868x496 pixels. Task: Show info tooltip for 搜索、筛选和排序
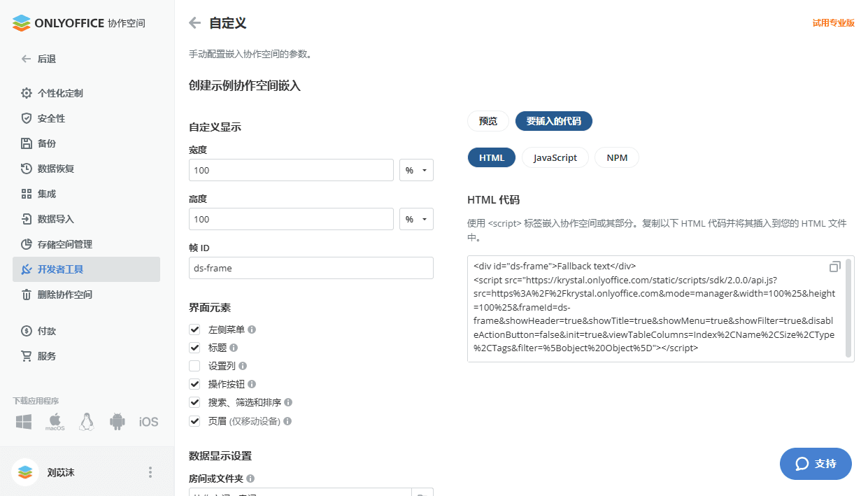[288, 402]
